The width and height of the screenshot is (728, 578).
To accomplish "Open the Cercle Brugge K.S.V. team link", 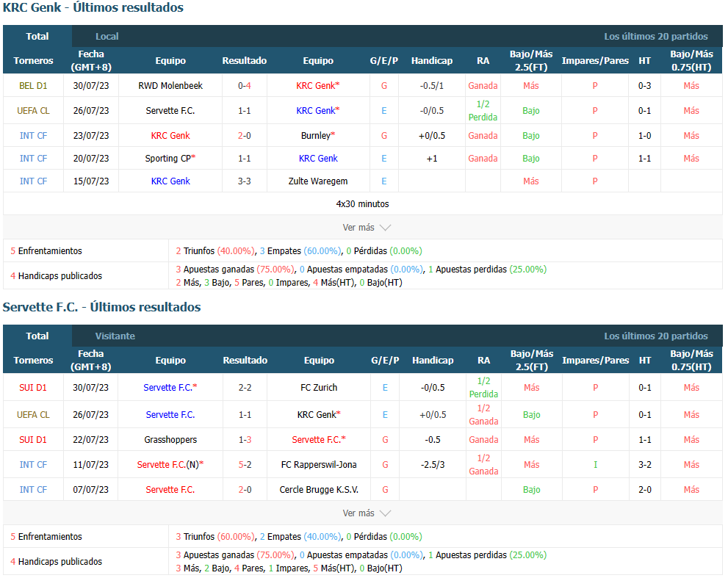I will [x=319, y=489].
